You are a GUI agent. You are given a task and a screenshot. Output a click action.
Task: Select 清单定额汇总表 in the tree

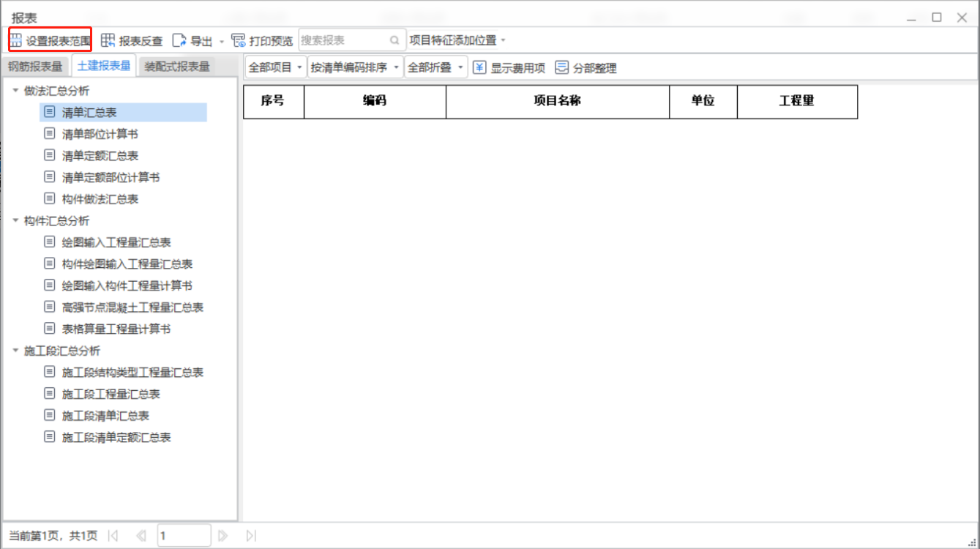click(100, 155)
